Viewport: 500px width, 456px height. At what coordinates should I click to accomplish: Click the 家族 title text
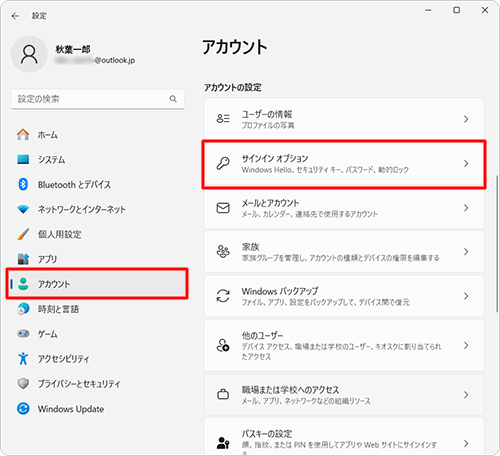coord(250,247)
